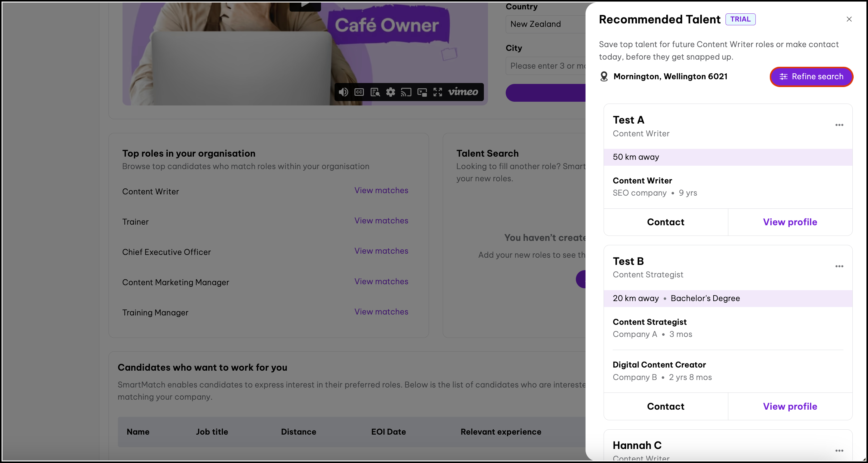View matches for Content Writer role
Screen dimensions: 868x463
pos(381,191)
